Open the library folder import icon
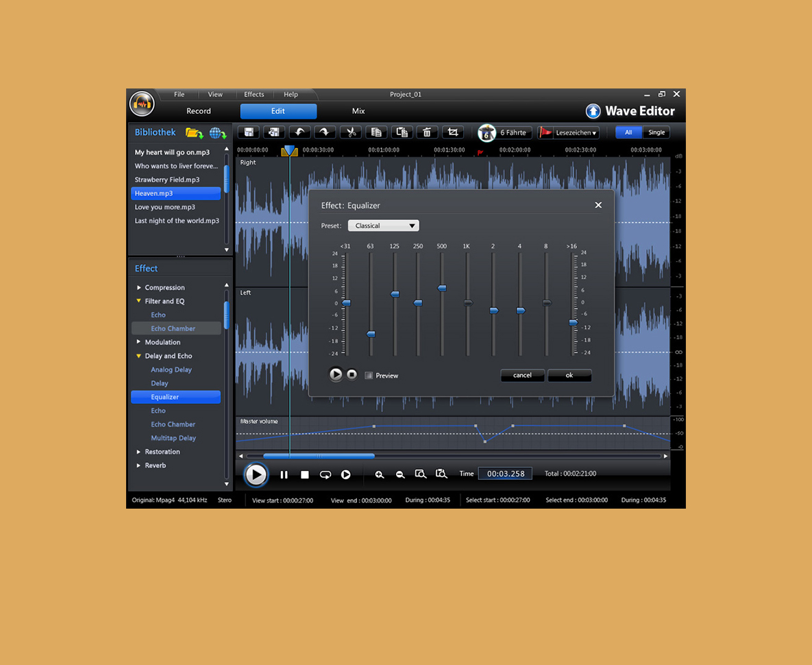 (194, 133)
